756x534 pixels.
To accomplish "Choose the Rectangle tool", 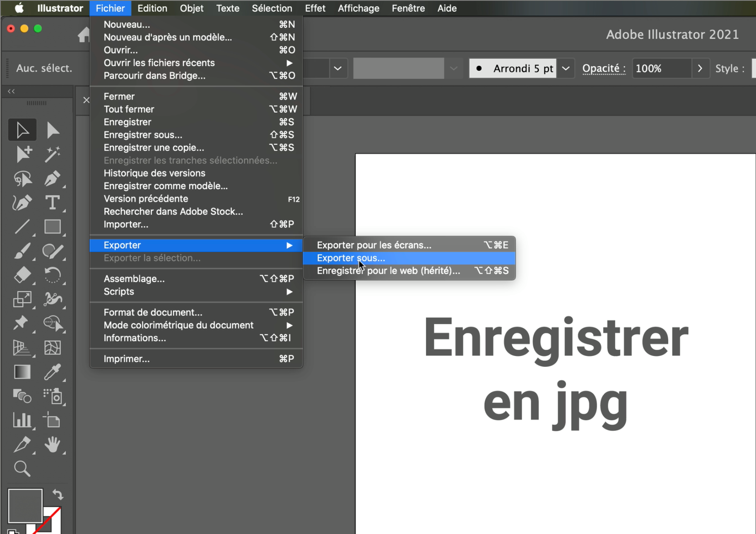I will [52, 227].
